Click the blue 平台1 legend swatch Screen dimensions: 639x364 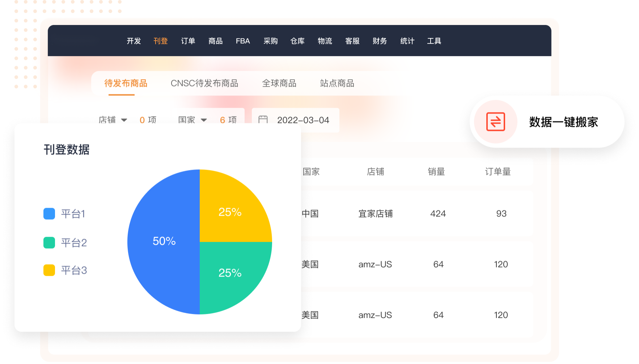[x=49, y=214]
